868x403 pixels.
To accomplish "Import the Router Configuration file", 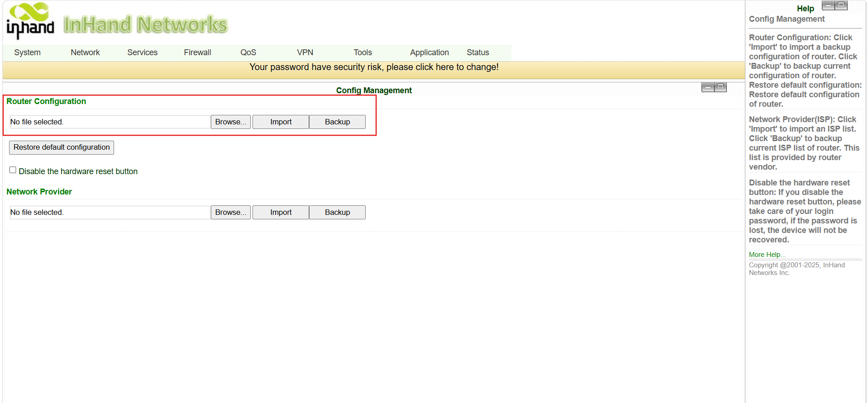I will click(x=281, y=122).
